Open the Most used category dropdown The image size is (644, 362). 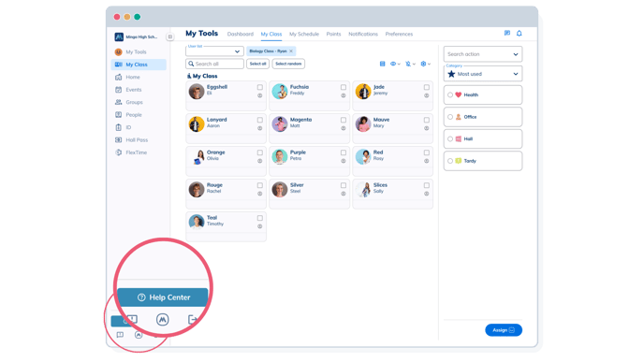483,74
